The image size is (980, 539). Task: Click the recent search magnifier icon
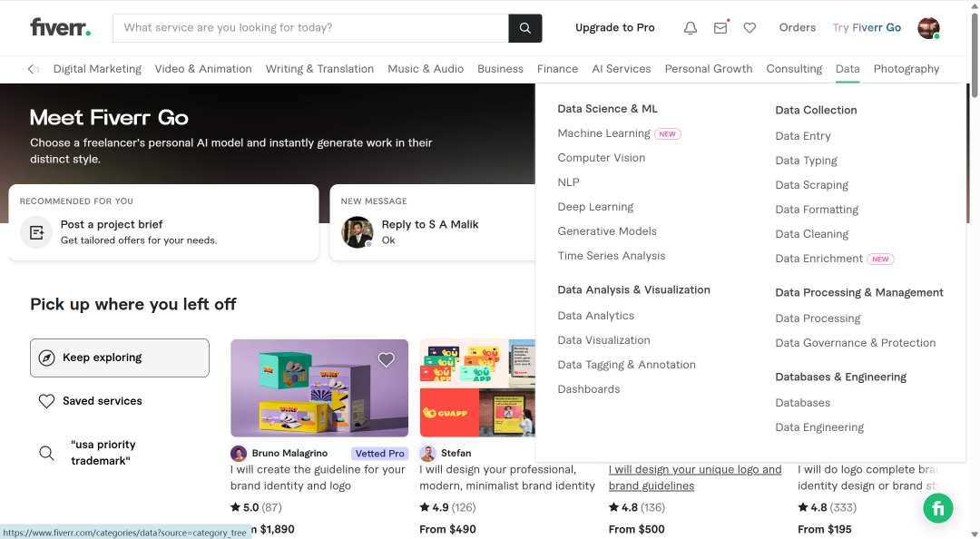(x=47, y=453)
